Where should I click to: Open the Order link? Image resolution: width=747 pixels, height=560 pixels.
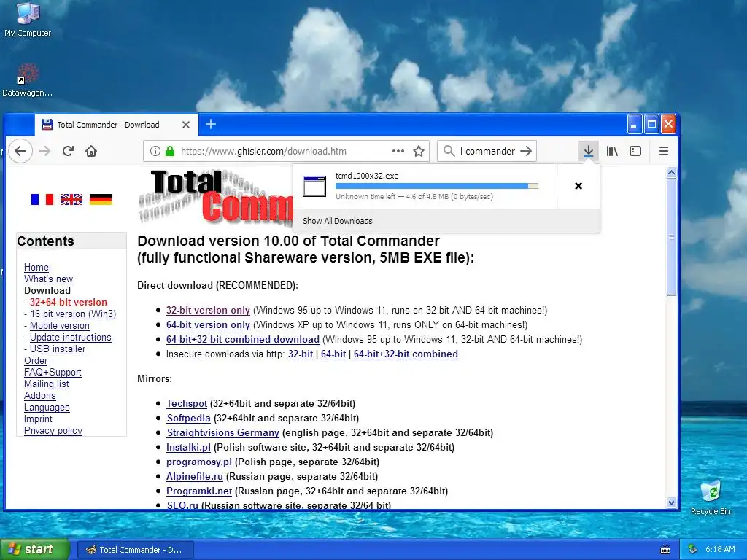point(36,360)
